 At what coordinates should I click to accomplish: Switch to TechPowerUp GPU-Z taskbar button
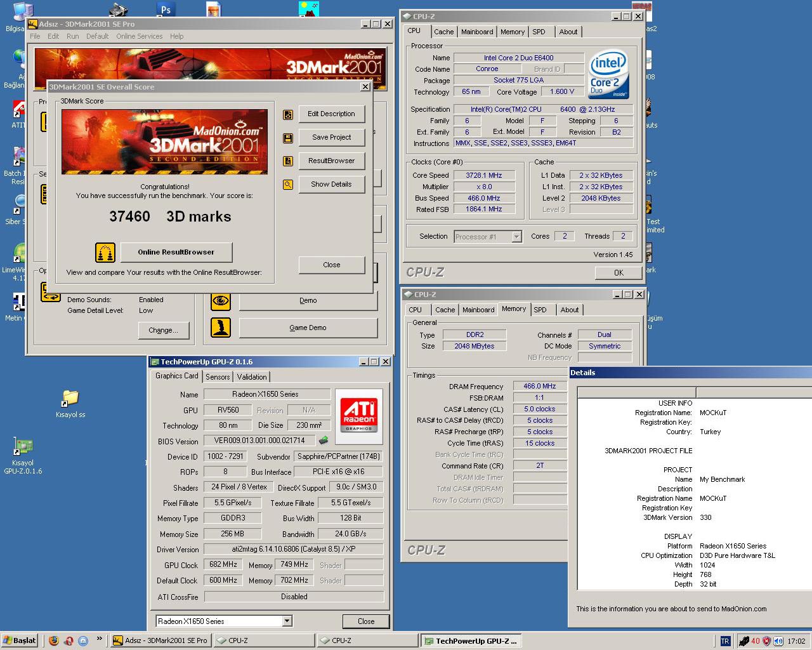[x=471, y=640]
